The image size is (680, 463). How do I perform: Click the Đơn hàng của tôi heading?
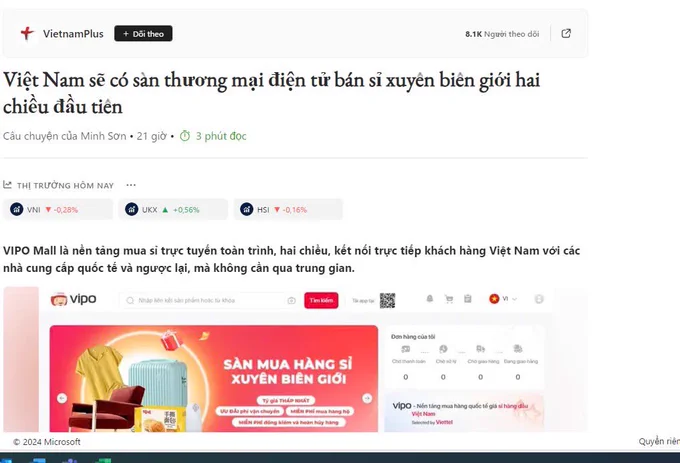(413, 336)
